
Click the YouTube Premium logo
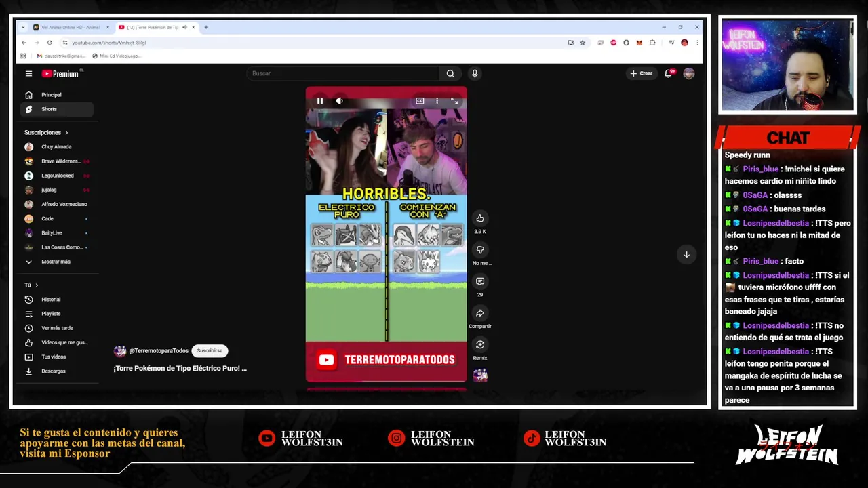[61, 73]
